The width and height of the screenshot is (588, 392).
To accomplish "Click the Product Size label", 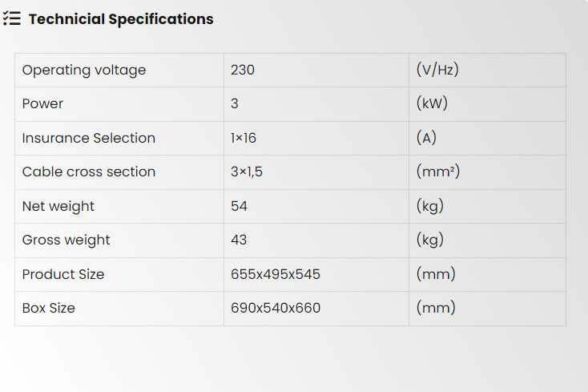I will [x=63, y=274].
